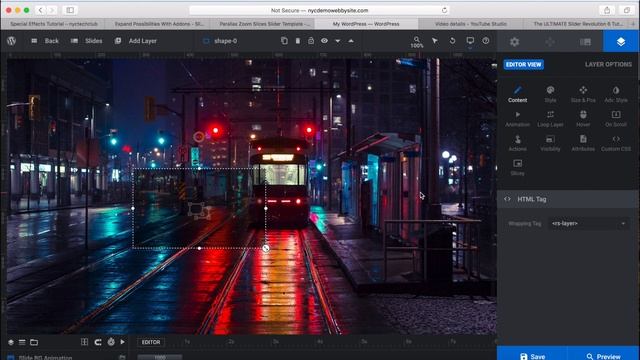Screen dimensions: 640x360
Task: Click the timeline list lines icon
Action: tap(22, 342)
